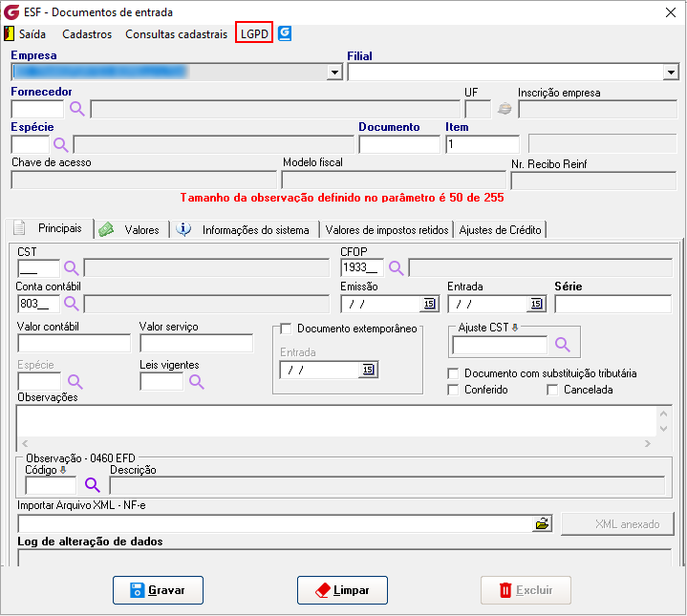Image resolution: width=687 pixels, height=616 pixels.
Task: Click the CST code field
Action: [38, 267]
